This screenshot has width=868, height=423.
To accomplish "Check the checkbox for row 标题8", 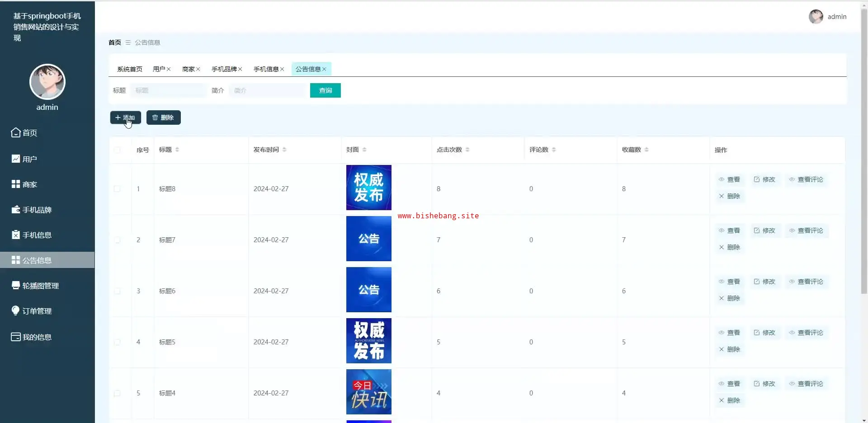I will [x=117, y=189].
